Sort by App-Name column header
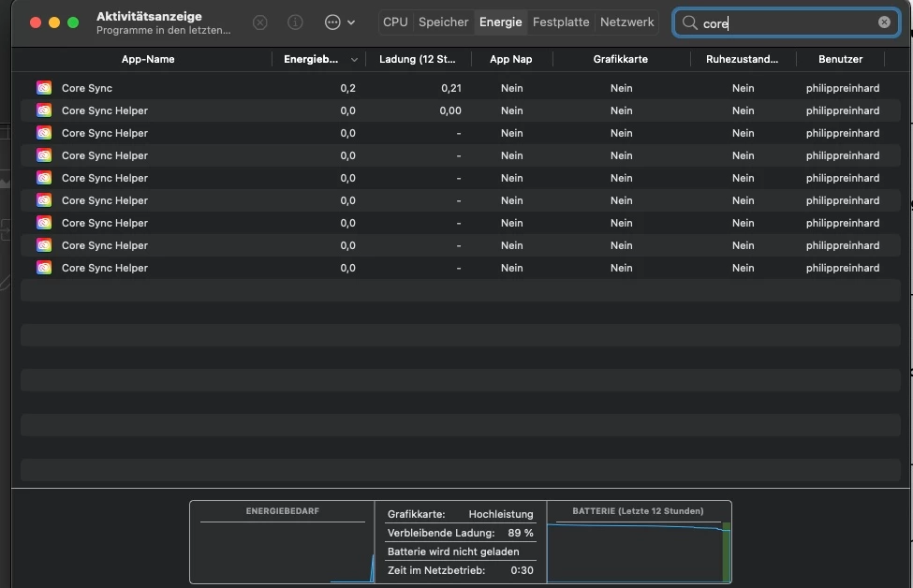 pos(148,59)
